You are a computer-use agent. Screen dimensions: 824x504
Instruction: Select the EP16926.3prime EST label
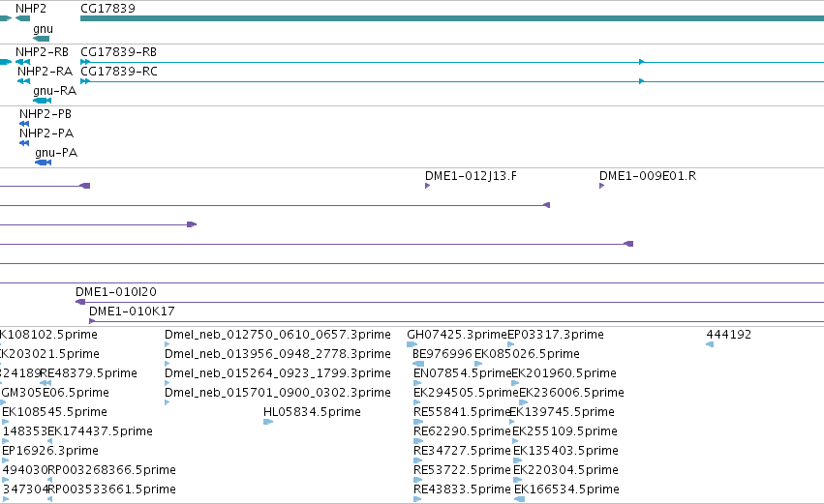pyautogui.click(x=50, y=451)
